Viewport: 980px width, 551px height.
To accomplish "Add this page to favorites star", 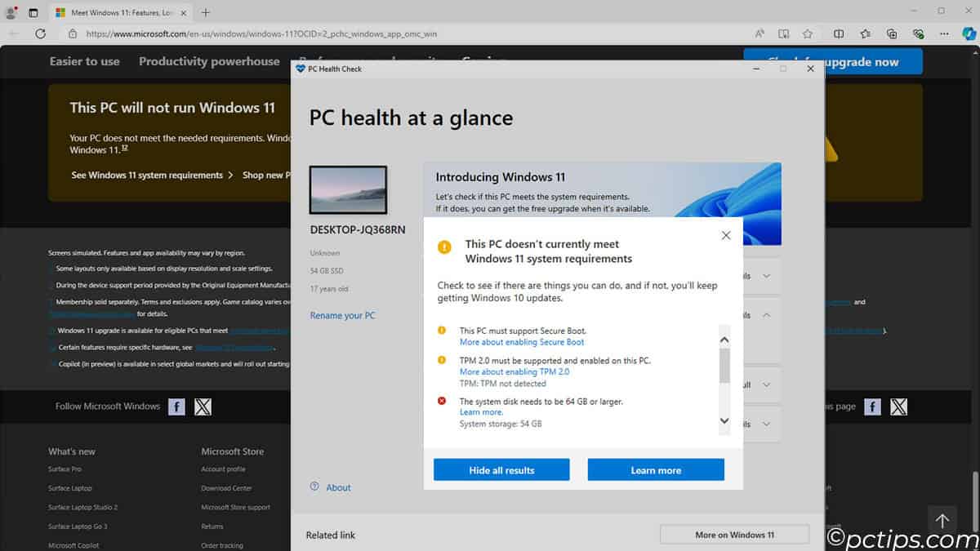I will pyautogui.click(x=808, y=33).
